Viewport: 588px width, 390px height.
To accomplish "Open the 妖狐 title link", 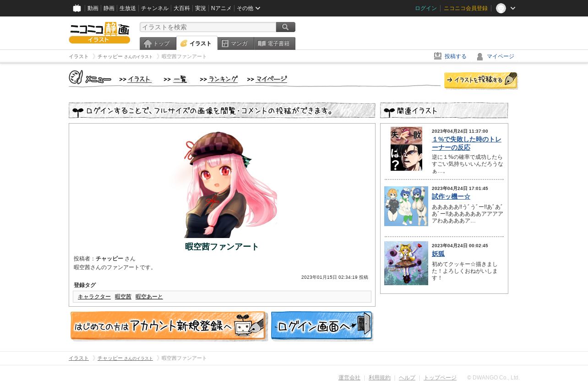I will click(x=438, y=254).
